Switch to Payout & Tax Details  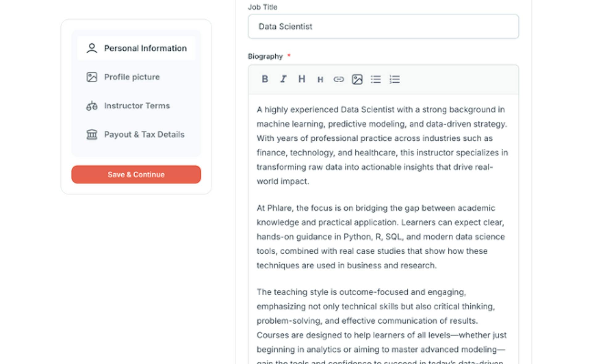click(144, 135)
